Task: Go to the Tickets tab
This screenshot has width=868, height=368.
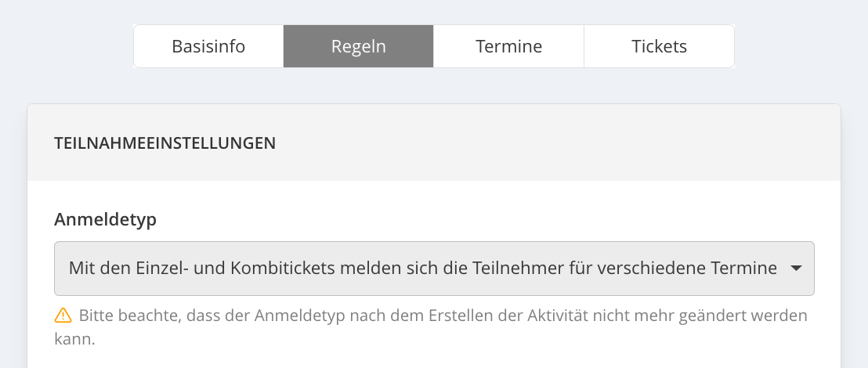Action: click(660, 46)
